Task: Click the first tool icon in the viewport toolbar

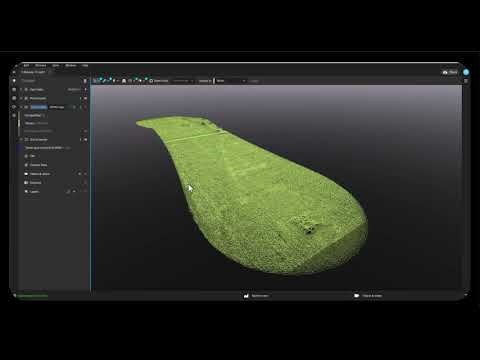Action: click(95, 81)
